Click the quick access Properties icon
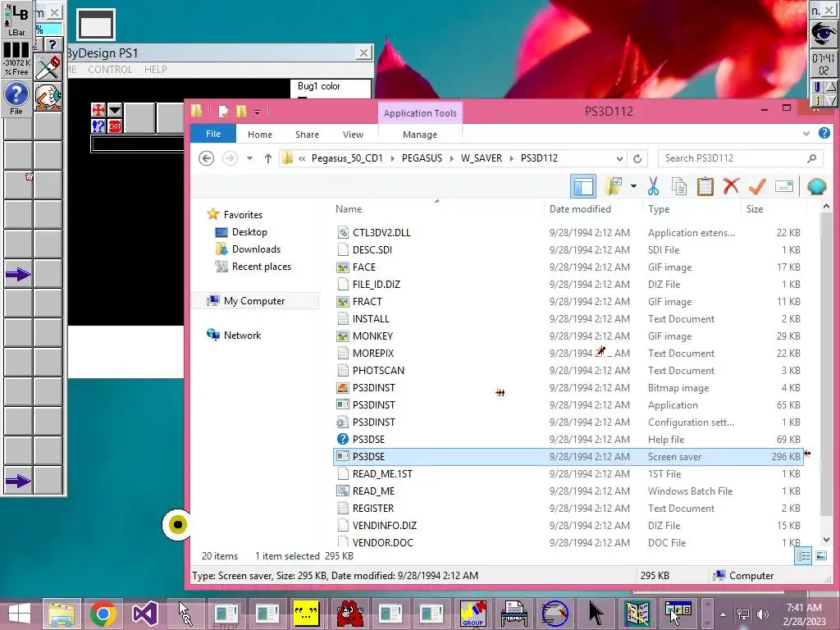 224,112
